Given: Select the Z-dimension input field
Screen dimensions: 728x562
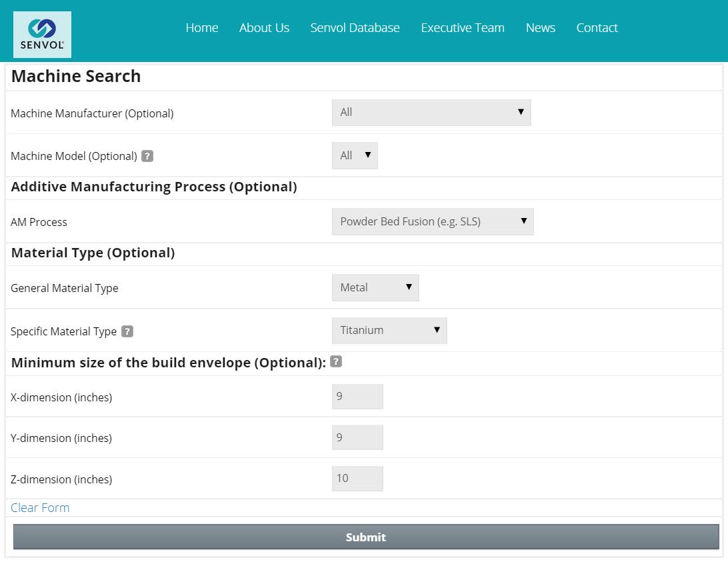Looking at the screenshot, I should [x=357, y=478].
